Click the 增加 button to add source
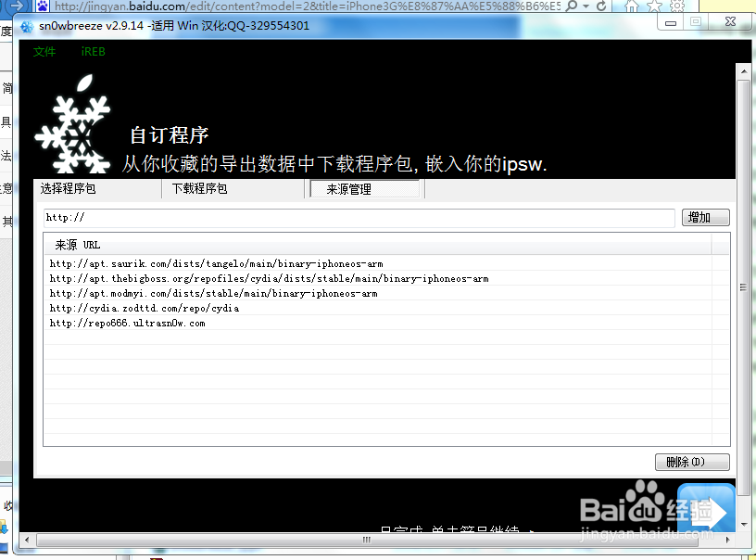Screen dimensions: 756x560 [705, 218]
